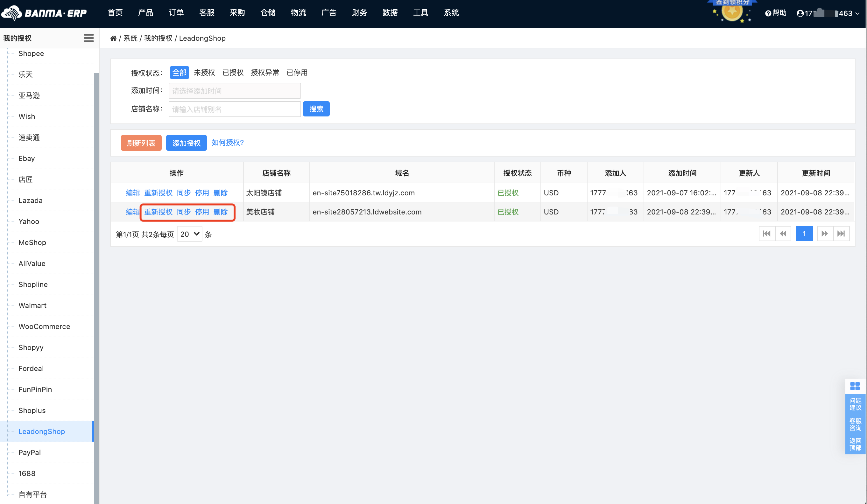Screen dimensions: 867x504
Task: Filter by 已授权 authorization status
Action: [233, 72]
